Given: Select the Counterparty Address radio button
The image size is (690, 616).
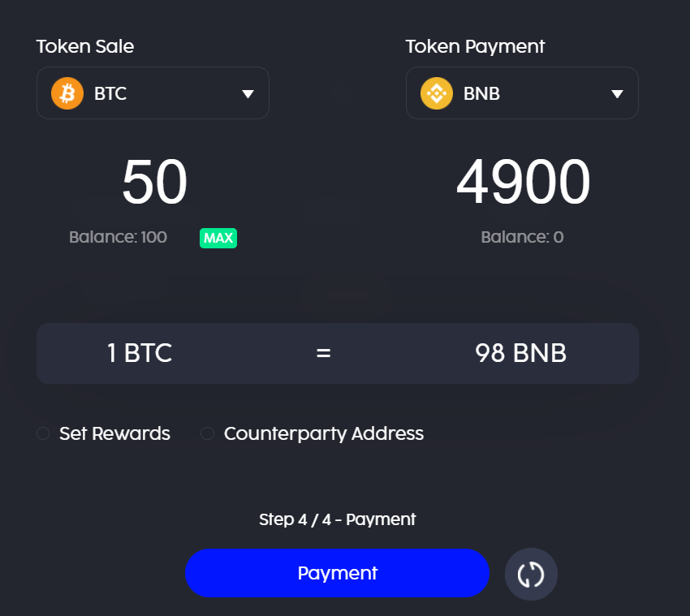Looking at the screenshot, I should (207, 433).
